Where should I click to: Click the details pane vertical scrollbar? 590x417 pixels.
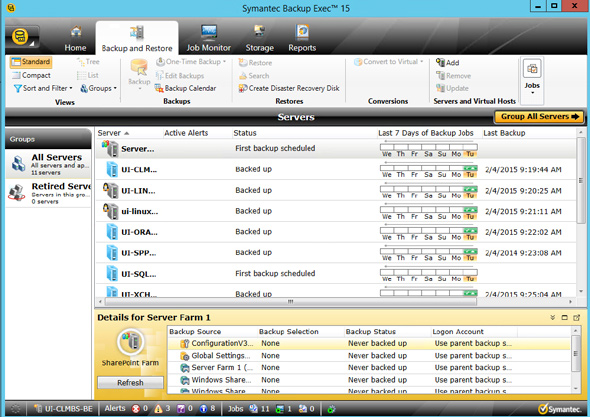coord(575,353)
